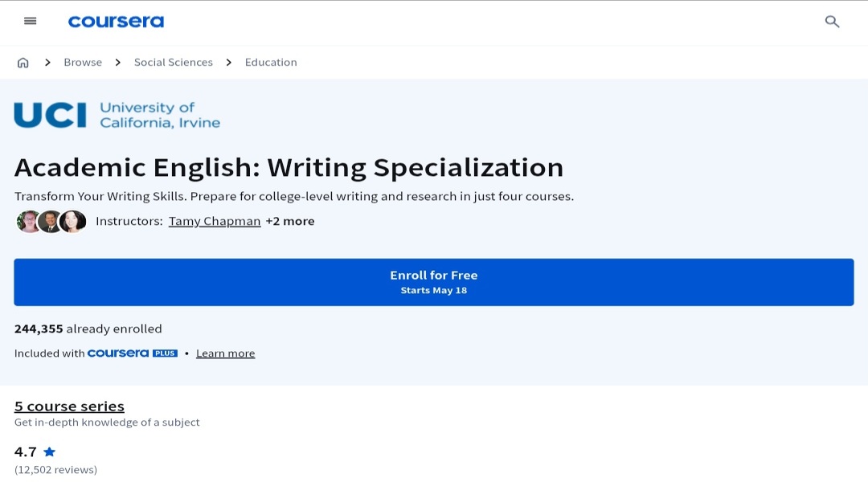This screenshot has width=868, height=482.
Task: Open the Browse breadcrumb
Action: pyautogui.click(x=83, y=62)
